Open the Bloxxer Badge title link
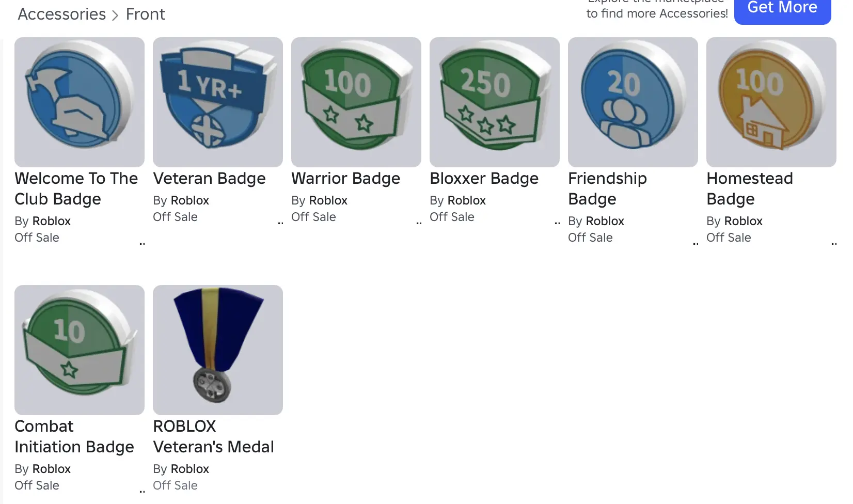Screen dimensions: 853x504 [484, 179]
